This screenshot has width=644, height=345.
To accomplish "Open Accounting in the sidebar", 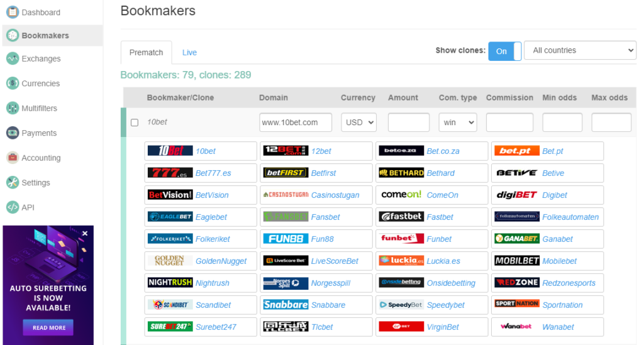I will click(x=41, y=158).
